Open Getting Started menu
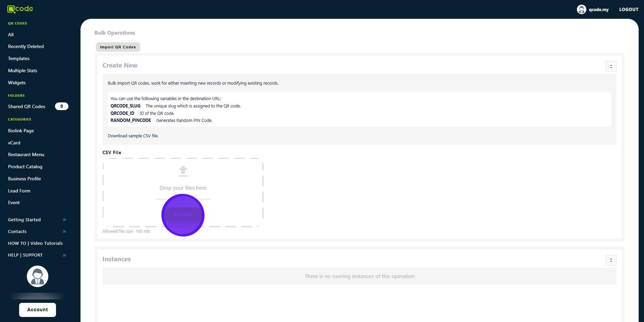Screen dimensions: 644x322 24,220
